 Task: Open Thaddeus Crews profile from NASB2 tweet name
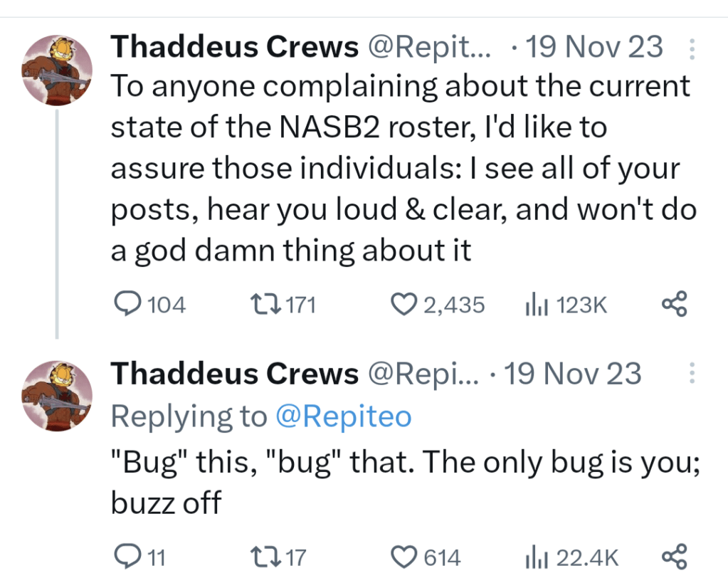click(235, 48)
